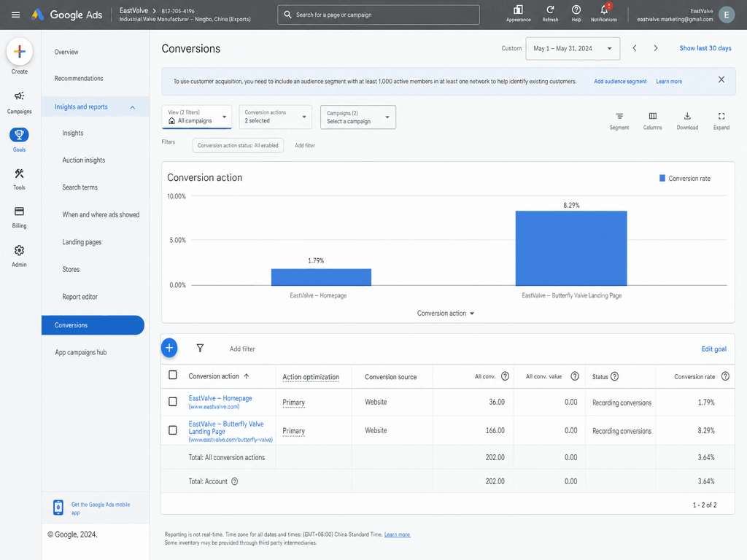Click the Segment icon
The height and width of the screenshot is (560, 747).
pos(619,121)
